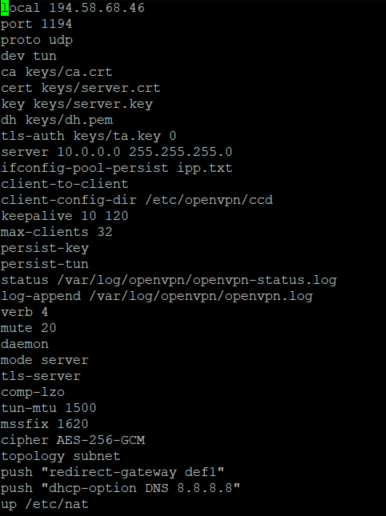Screen dimensions: 386x516
Task: Click the local IP address 194.58.68.46
Action: coord(97,8)
